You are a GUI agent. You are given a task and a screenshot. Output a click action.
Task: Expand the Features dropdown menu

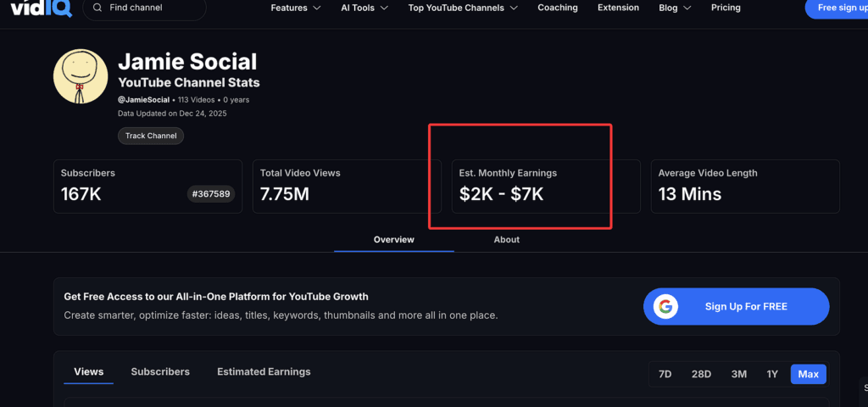(x=295, y=8)
